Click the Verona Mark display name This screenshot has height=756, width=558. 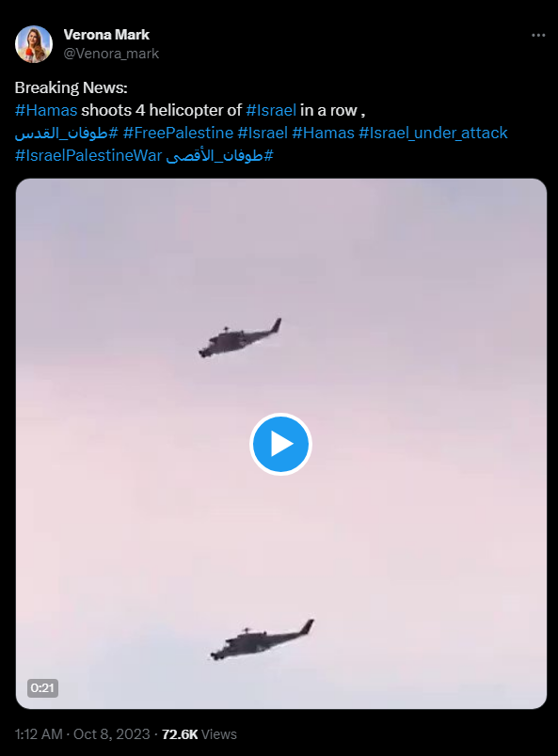pos(106,35)
